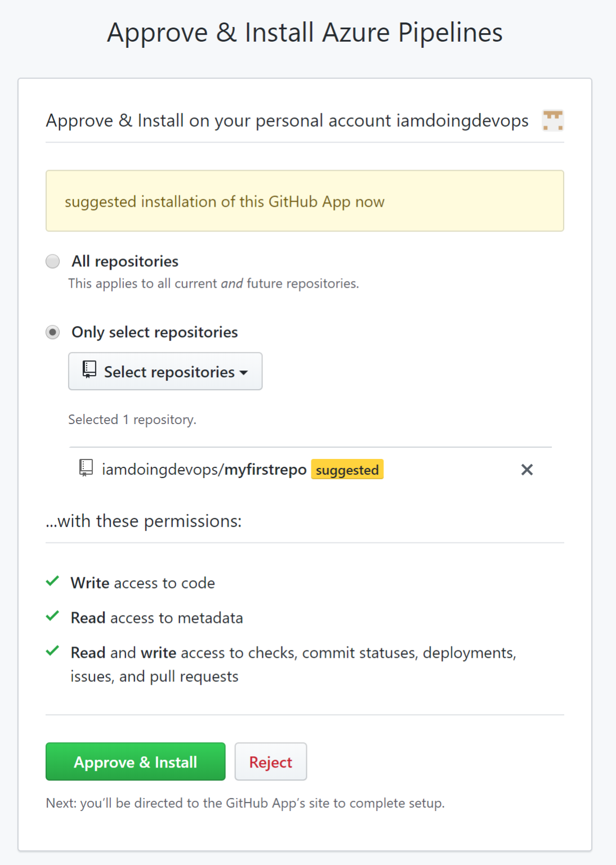616x865 pixels.
Task: Click the yellow suggested badge
Action: click(347, 469)
